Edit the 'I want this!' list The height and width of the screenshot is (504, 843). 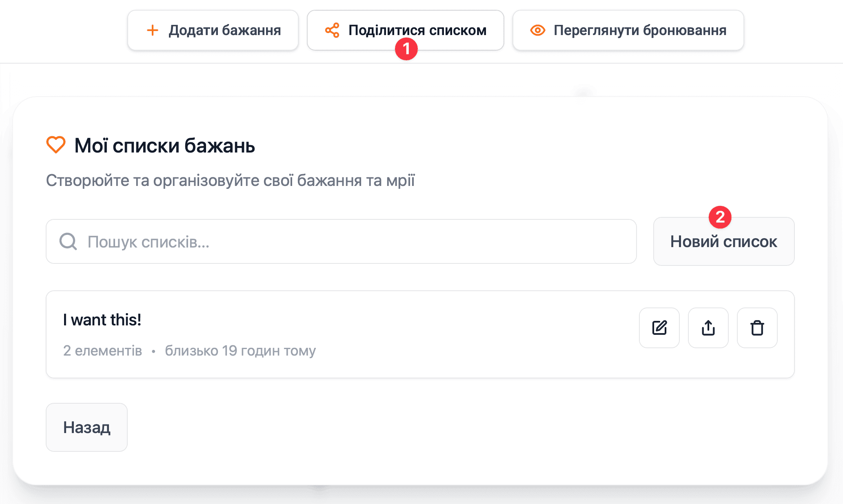coord(659,328)
